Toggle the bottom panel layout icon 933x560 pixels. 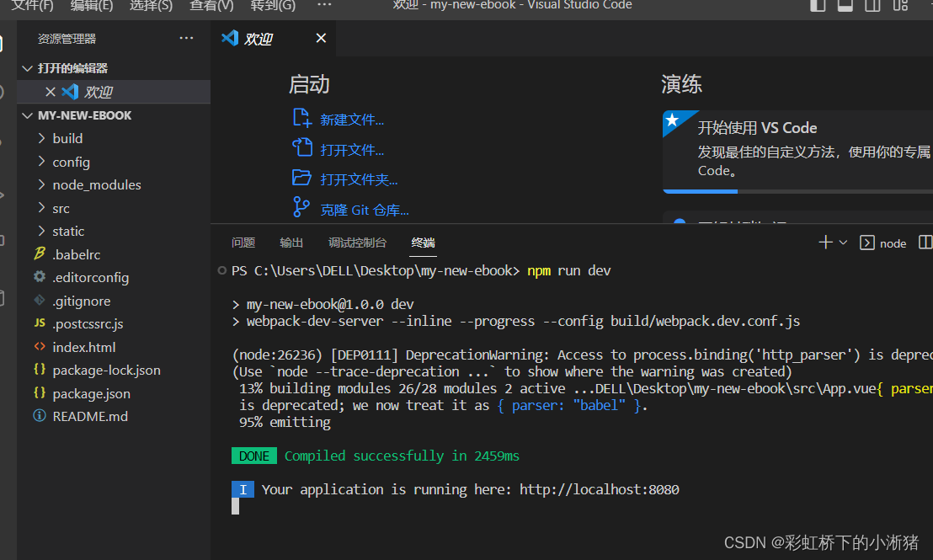pyautogui.click(x=845, y=5)
